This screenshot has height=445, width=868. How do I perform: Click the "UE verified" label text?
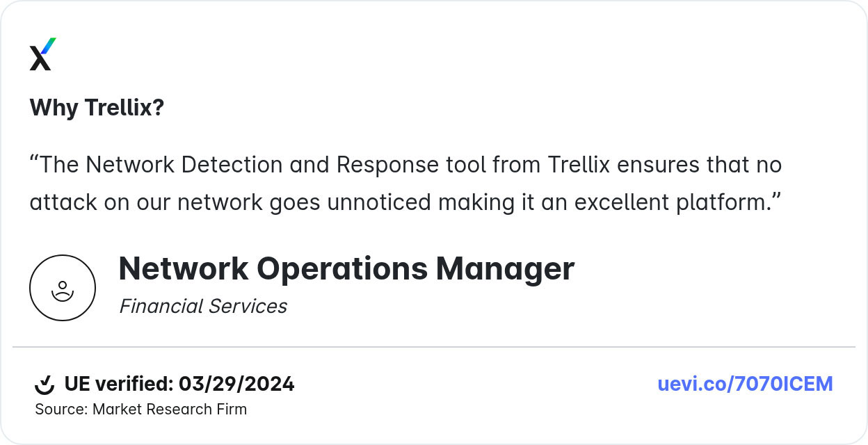(x=118, y=384)
